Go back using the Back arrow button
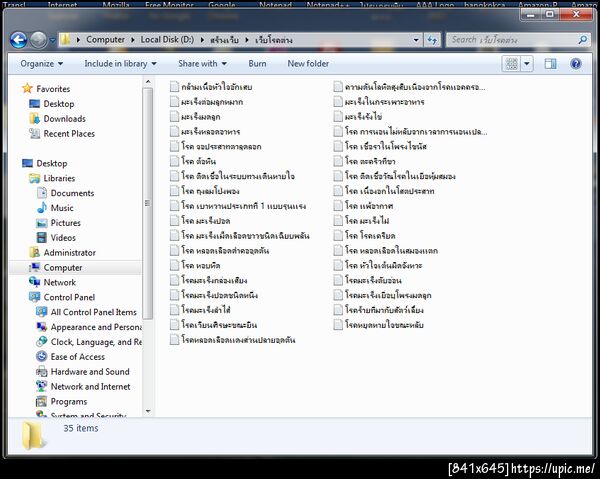600x479 pixels. coord(18,39)
